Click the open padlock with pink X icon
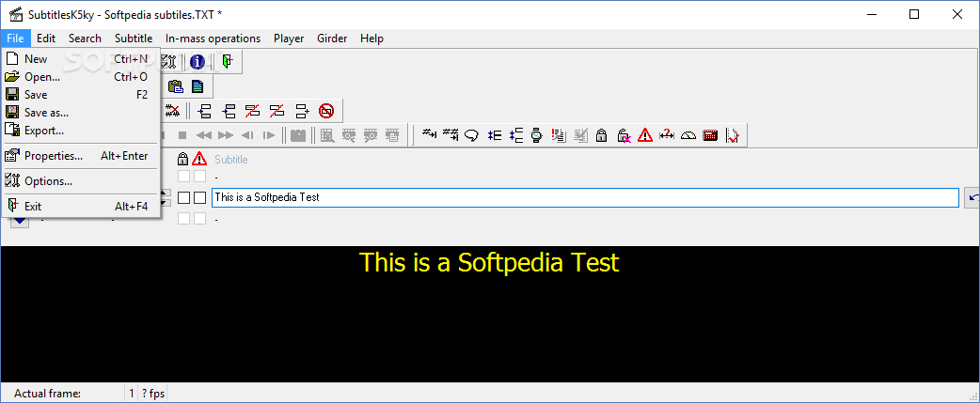980x403 pixels. 624,134
